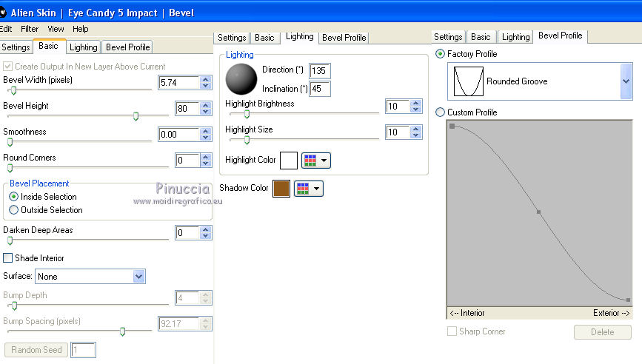The image size is (642, 364).
Task: Increase the Smoothness value stepper
Action: (206, 131)
